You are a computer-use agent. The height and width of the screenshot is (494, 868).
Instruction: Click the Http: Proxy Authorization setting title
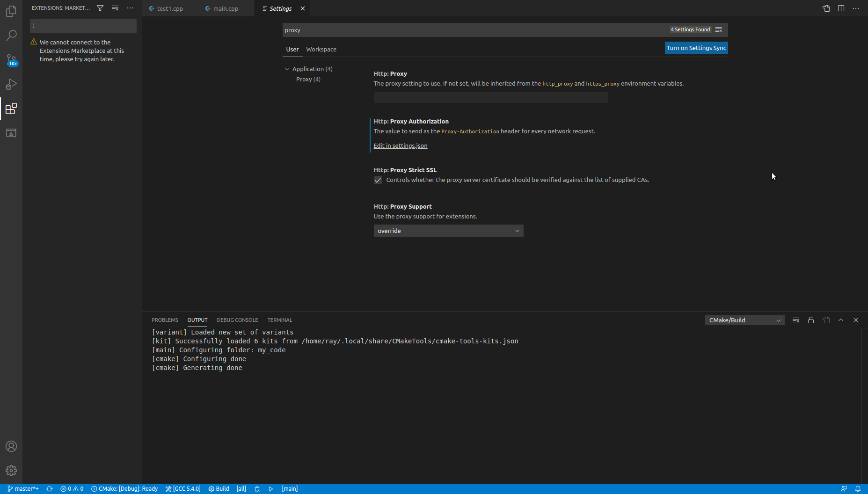point(411,121)
